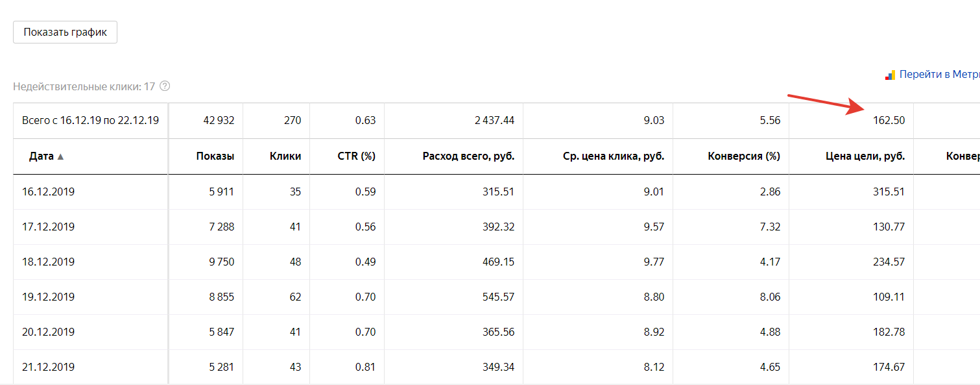Sort by the Клики column header
Viewport: 980px width, 385px height.
point(285,156)
